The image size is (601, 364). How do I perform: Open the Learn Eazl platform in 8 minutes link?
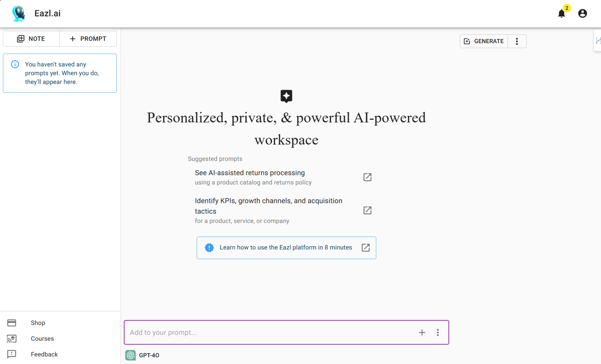coord(286,248)
